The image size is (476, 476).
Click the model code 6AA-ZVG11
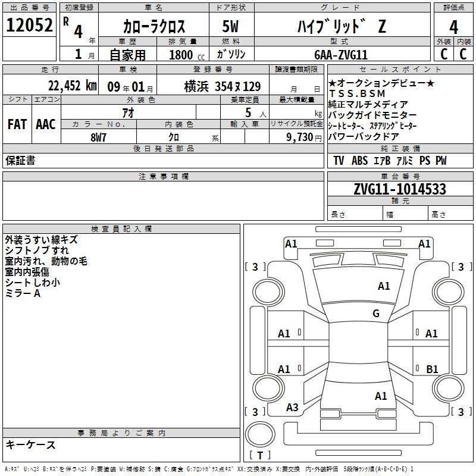pos(341,55)
